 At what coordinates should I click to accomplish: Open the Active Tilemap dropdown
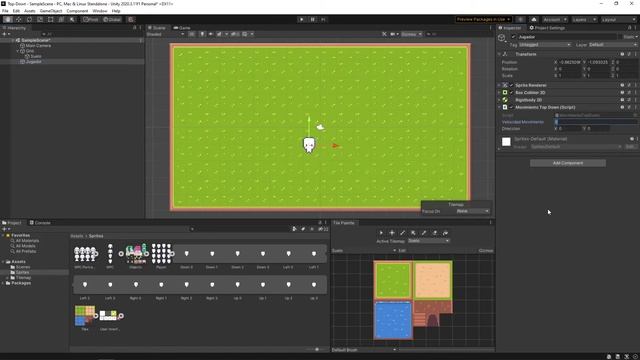click(428, 241)
